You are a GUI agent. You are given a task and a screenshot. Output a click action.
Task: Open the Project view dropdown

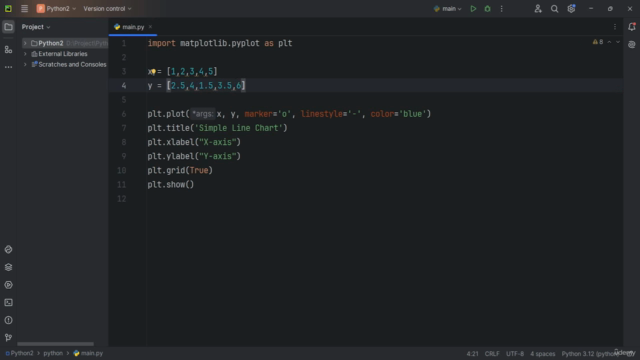36,27
